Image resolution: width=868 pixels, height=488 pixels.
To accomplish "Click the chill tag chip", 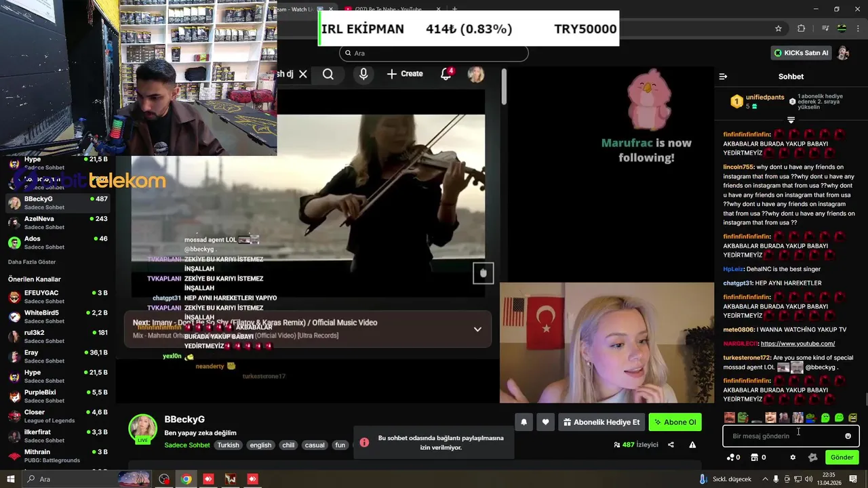I will (288, 445).
